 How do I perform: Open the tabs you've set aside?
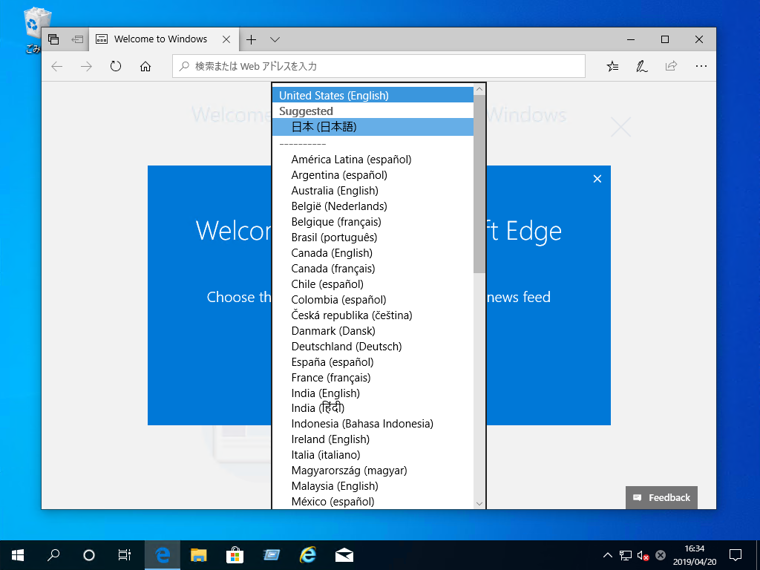(x=54, y=39)
